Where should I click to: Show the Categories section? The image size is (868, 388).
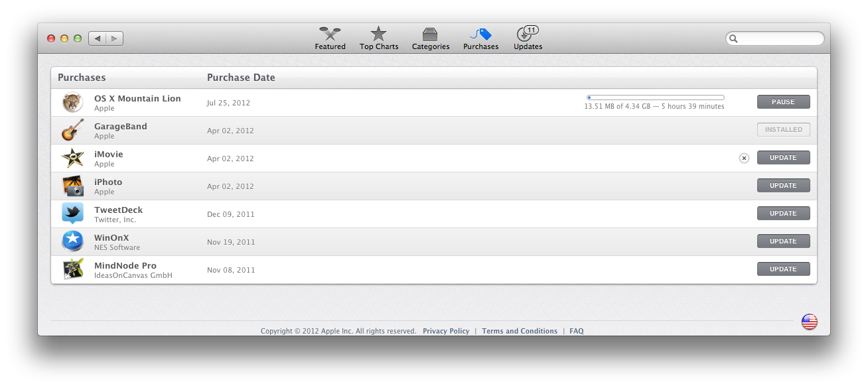pos(431,38)
